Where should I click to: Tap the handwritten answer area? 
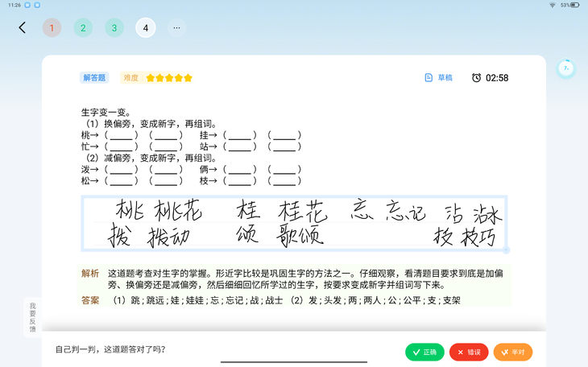(x=294, y=223)
